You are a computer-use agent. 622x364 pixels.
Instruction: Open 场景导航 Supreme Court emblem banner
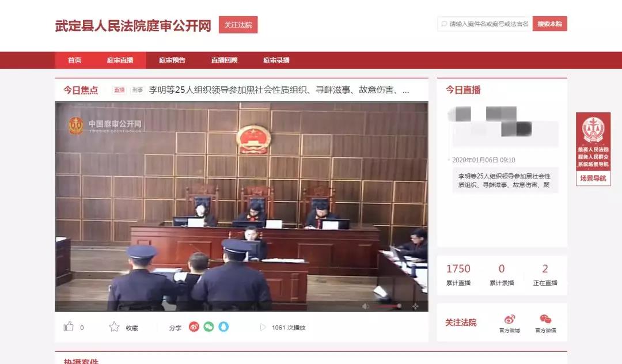tap(593, 149)
